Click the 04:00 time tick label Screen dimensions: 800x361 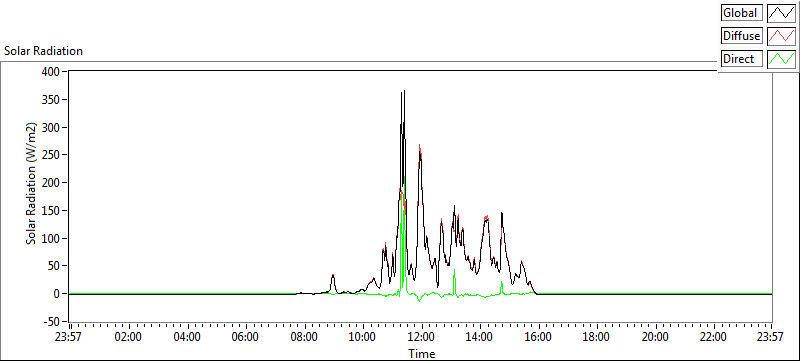coord(187,337)
